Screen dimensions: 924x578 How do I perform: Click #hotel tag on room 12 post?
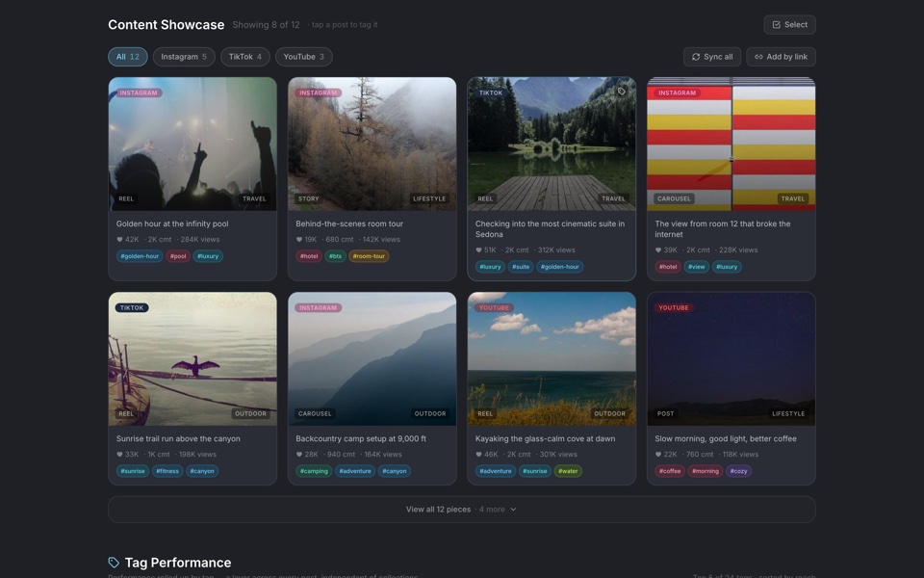pos(668,267)
